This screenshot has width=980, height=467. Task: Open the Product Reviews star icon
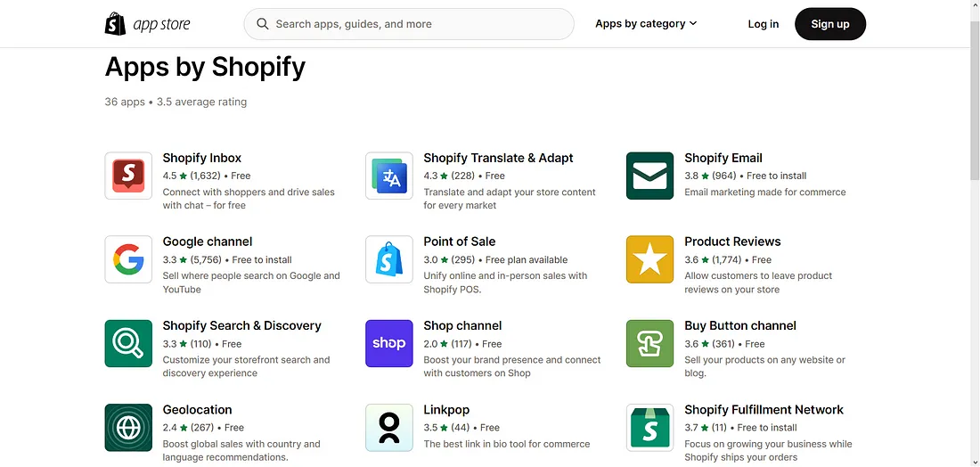[x=650, y=259]
